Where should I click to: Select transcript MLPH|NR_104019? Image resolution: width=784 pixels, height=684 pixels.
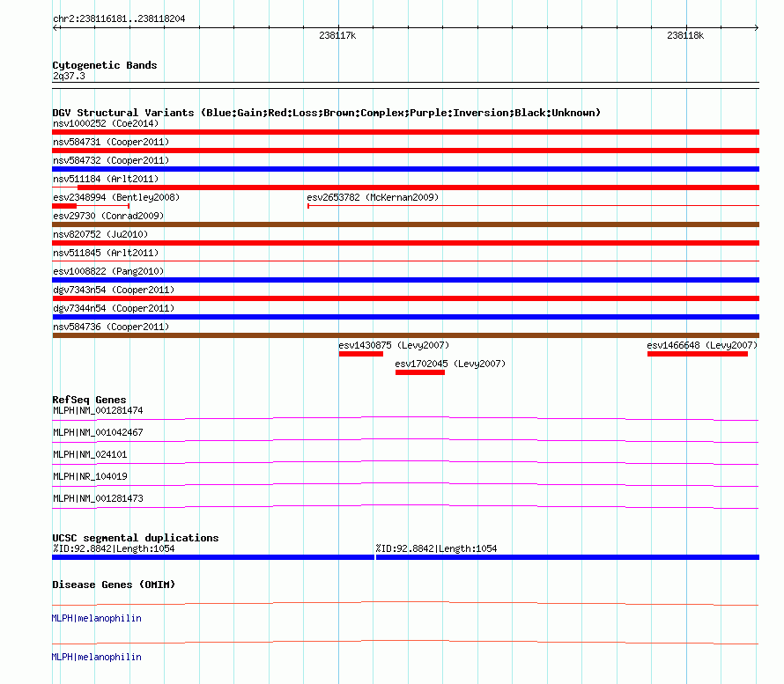pos(90,476)
